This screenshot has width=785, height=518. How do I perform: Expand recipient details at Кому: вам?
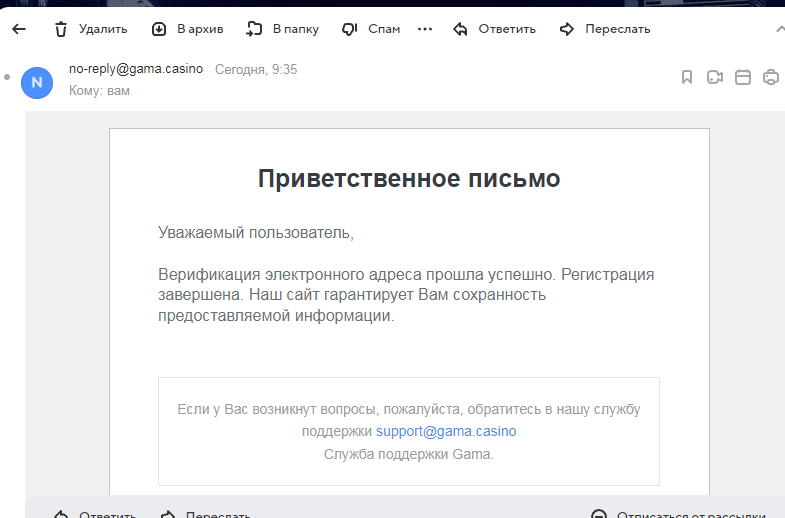[x=99, y=91]
